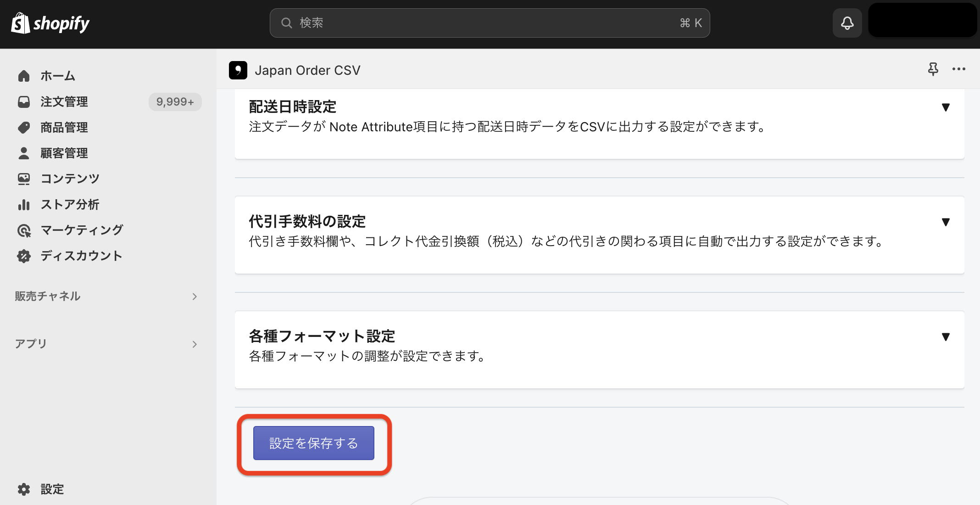
Task: Expand the 配送日時設定 section
Action: tap(946, 107)
